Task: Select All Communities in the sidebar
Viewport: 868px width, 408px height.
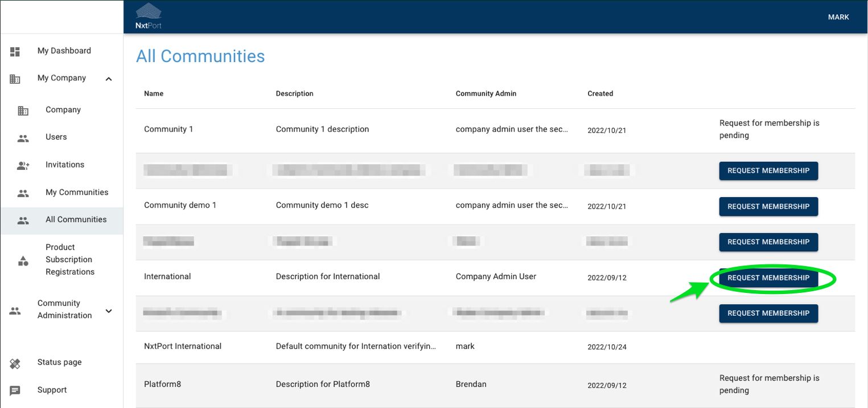Action: click(76, 220)
